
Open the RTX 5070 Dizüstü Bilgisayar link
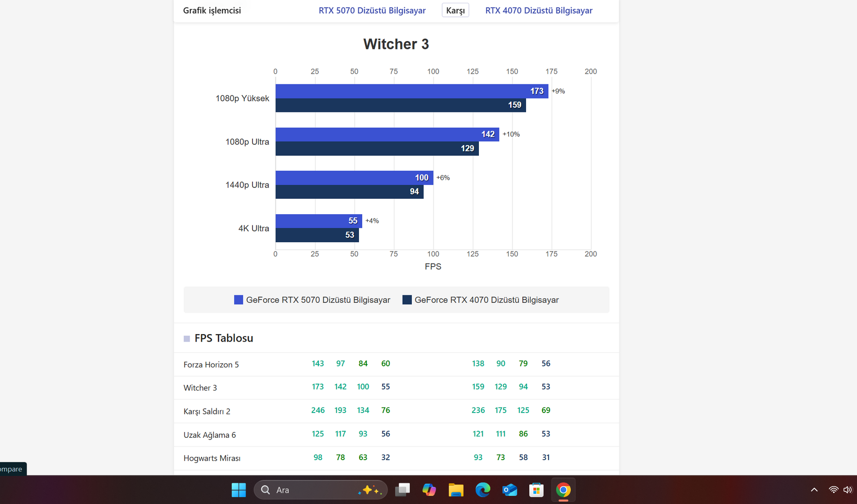(x=372, y=10)
